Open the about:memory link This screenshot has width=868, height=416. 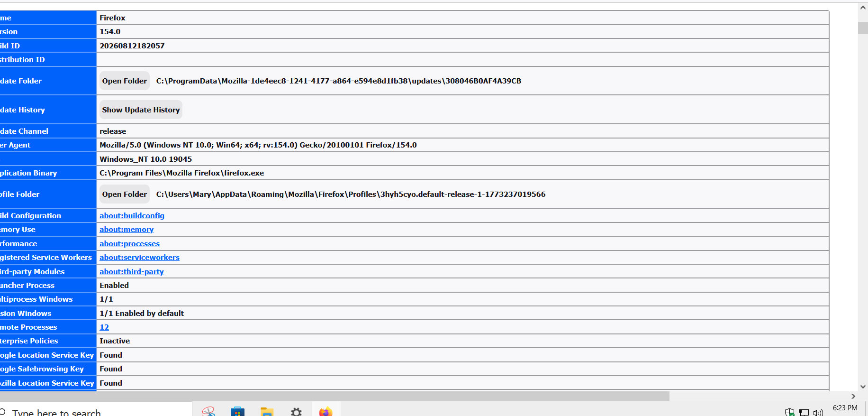click(127, 230)
